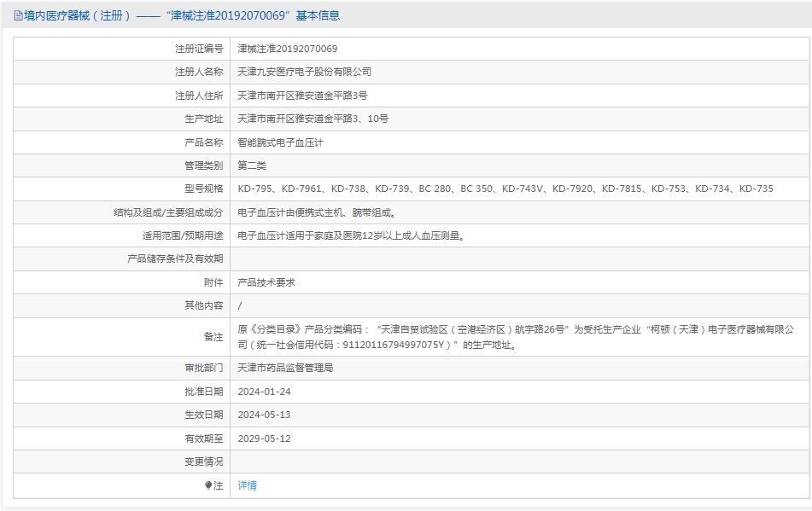Screen dimensions: 812x511
Task: Click the effective date 2024-05-13
Action: [x=264, y=415]
